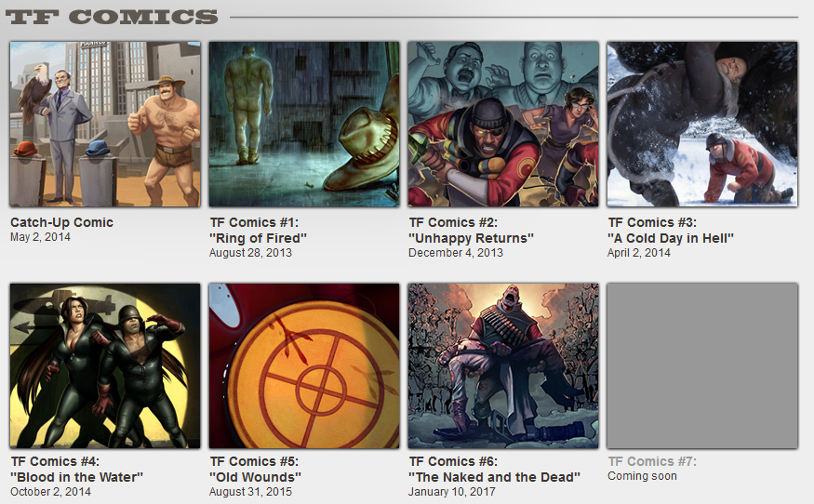Click the TF COMICS section header

(112, 17)
